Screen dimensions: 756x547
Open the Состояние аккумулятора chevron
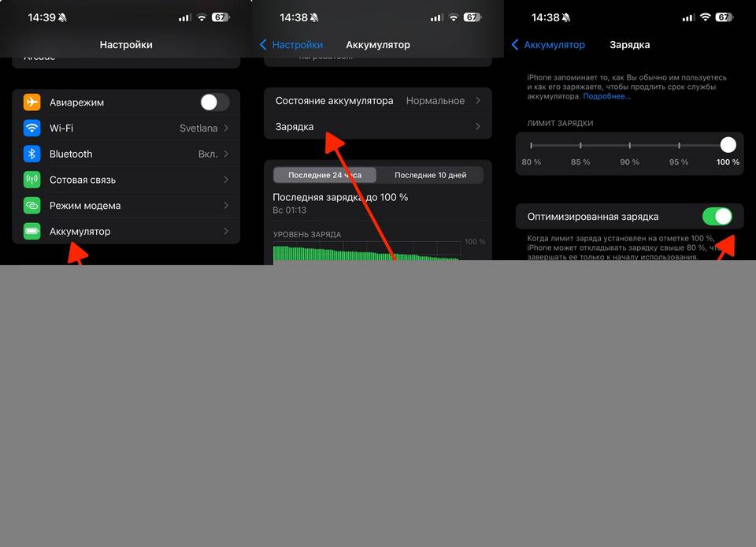pos(478,100)
